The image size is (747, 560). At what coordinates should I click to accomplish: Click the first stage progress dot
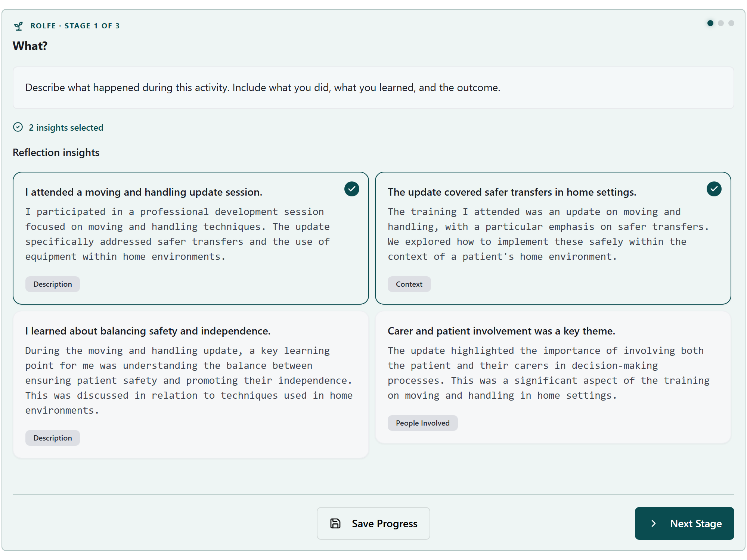tap(710, 23)
